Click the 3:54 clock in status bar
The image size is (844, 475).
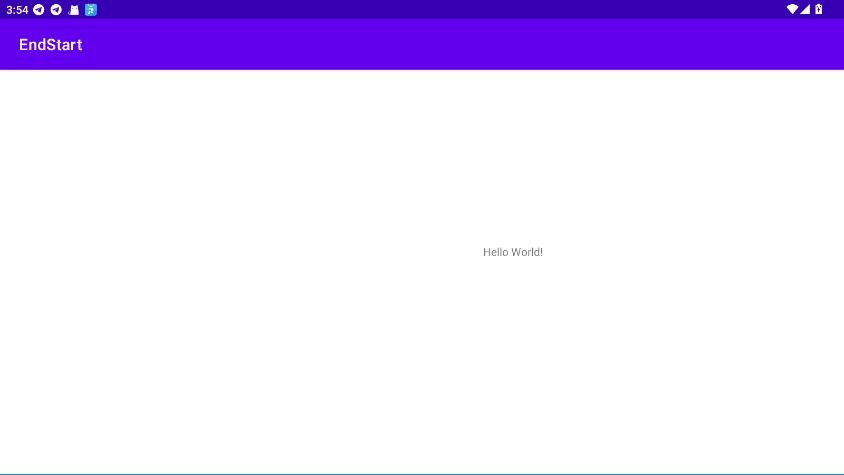tap(17, 9)
